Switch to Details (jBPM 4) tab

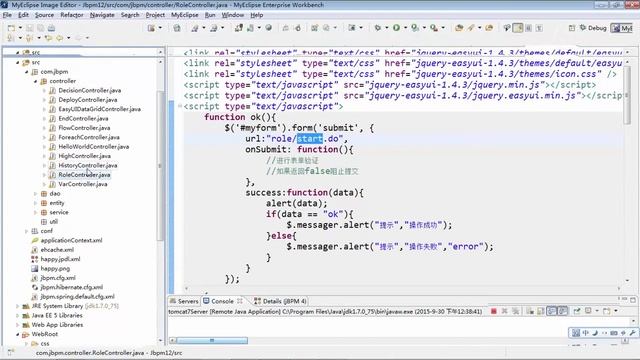(x=280, y=301)
